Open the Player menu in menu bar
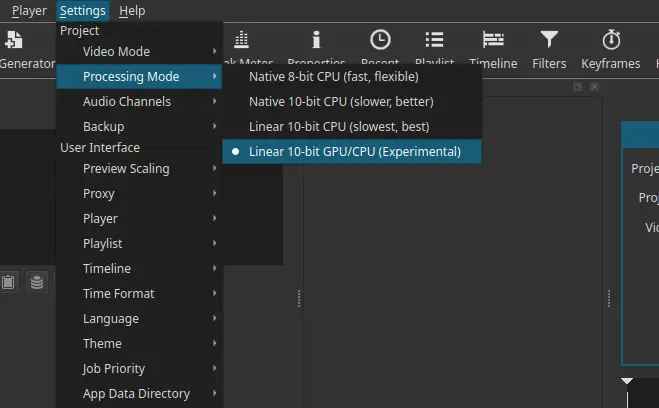Screen dimensions: 659x408 (29, 11)
